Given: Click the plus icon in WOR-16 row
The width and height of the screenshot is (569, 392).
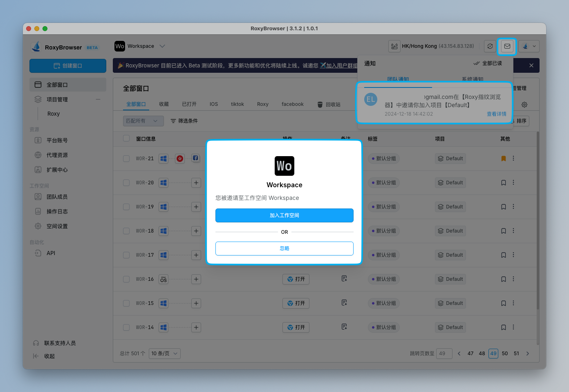Looking at the screenshot, I should point(196,279).
